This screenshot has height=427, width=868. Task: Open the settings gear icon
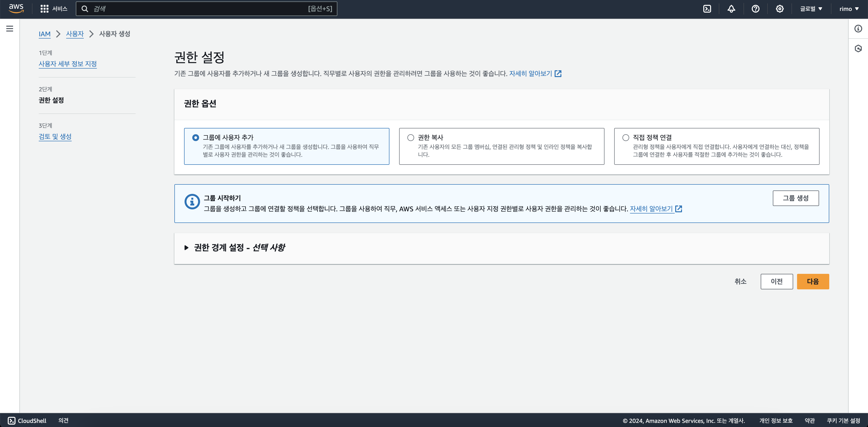click(x=780, y=9)
